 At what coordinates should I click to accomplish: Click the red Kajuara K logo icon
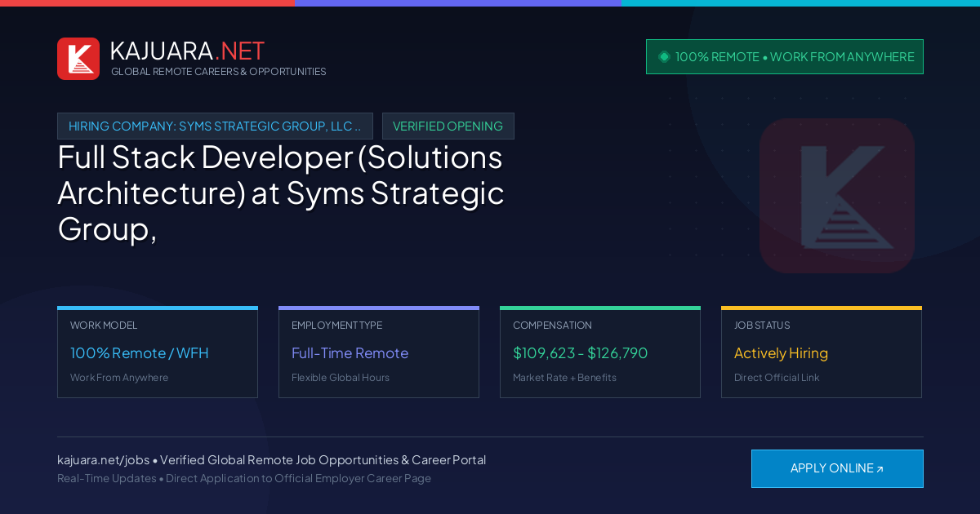pos(78,59)
